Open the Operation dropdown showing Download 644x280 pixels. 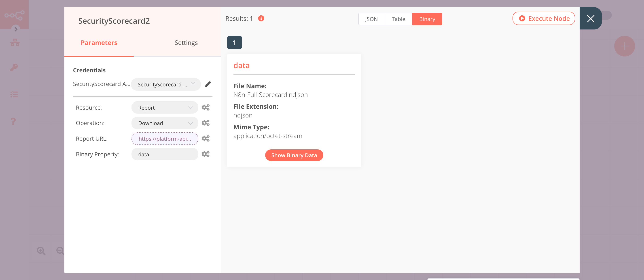(x=165, y=123)
